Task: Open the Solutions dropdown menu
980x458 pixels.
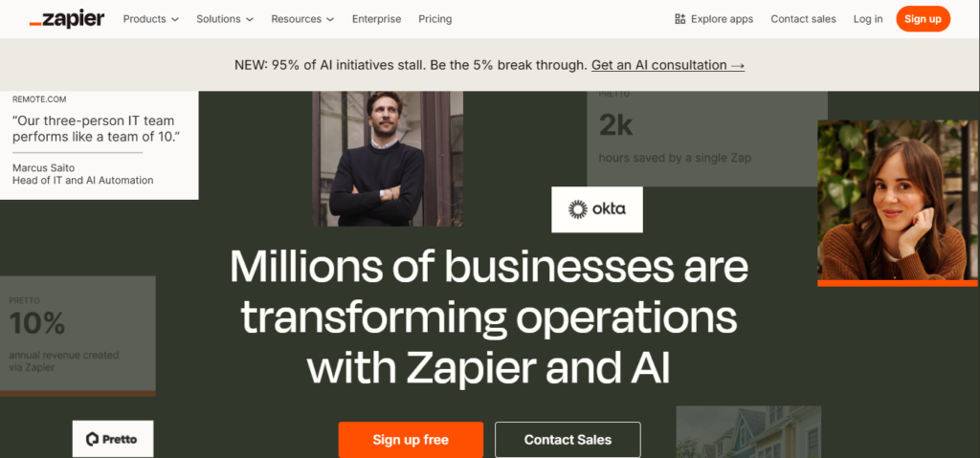Action: coord(225,19)
